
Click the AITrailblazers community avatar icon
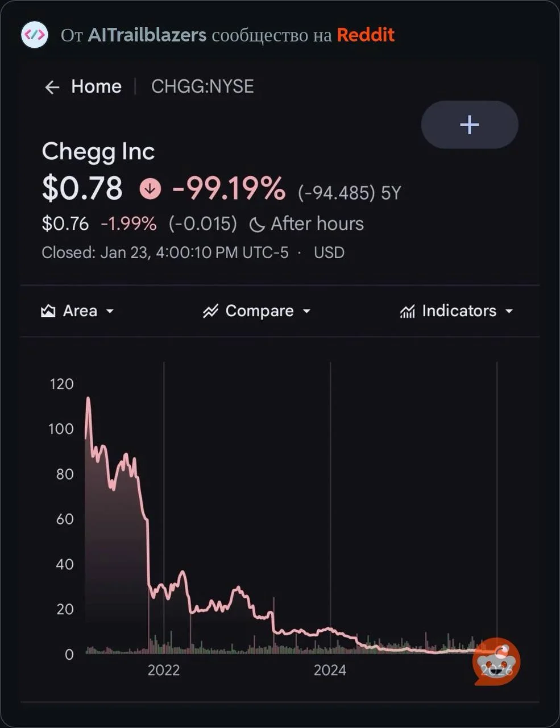click(35, 35)
